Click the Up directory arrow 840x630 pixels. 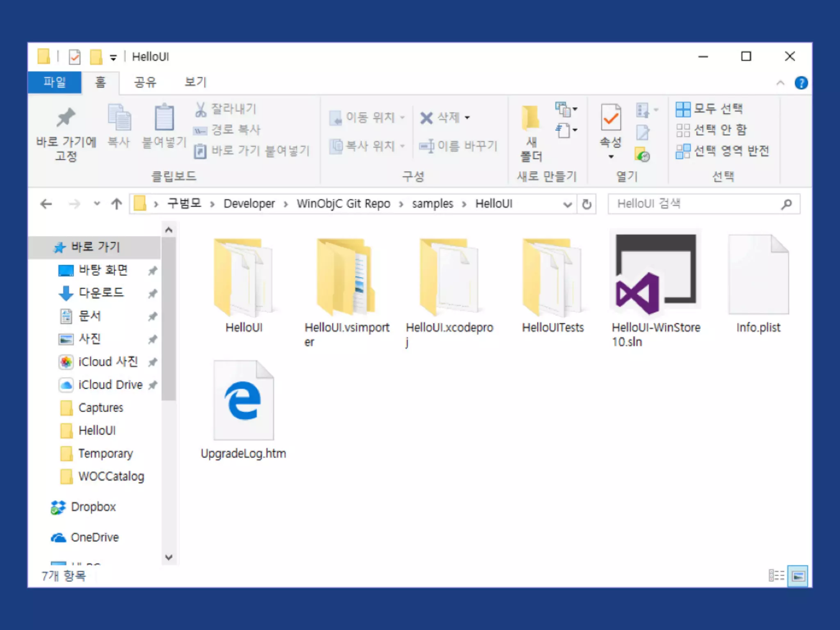pyautogui.click(x=116, y=204)
